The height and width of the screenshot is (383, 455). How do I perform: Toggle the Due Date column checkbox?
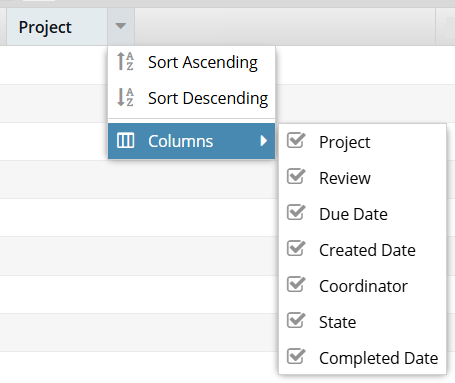tap(296, 213)
